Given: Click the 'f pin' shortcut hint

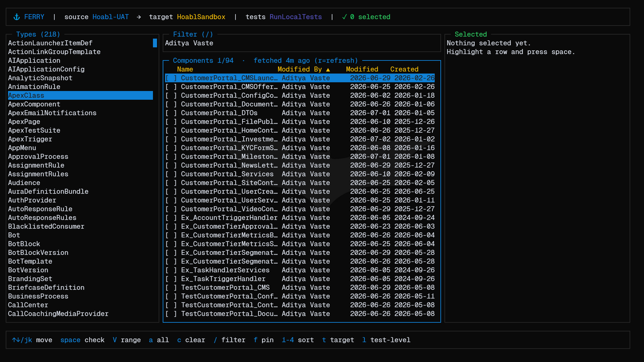Looking at the screenshot, I should pyautogui.click(x=264, y=340).
